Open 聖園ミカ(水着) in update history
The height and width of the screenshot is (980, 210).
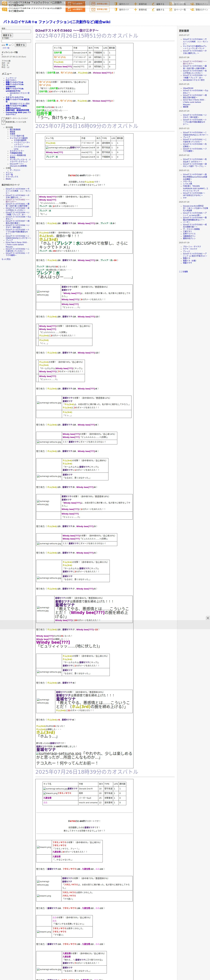(190, 261)
